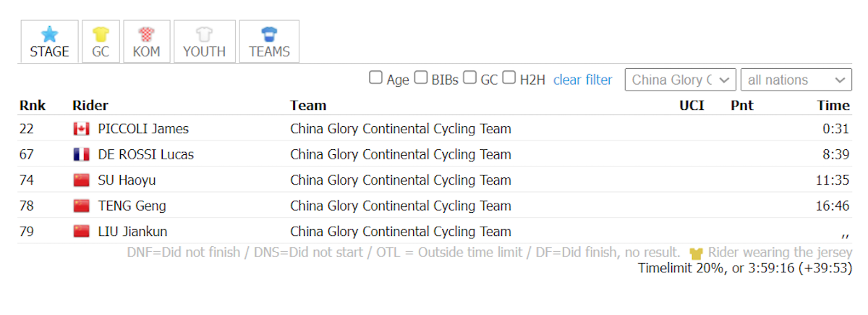Toggle the BIBs checkbox

click(x=421, y=77)
